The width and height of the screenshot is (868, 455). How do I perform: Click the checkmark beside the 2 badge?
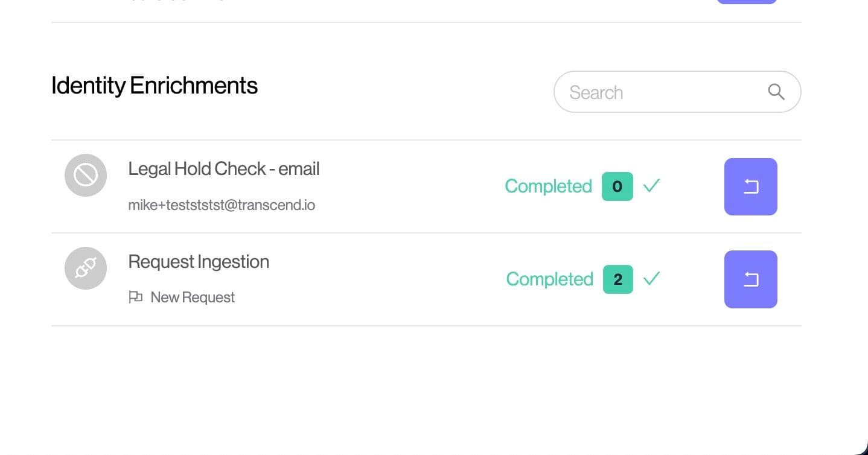[x=651, y=279]
